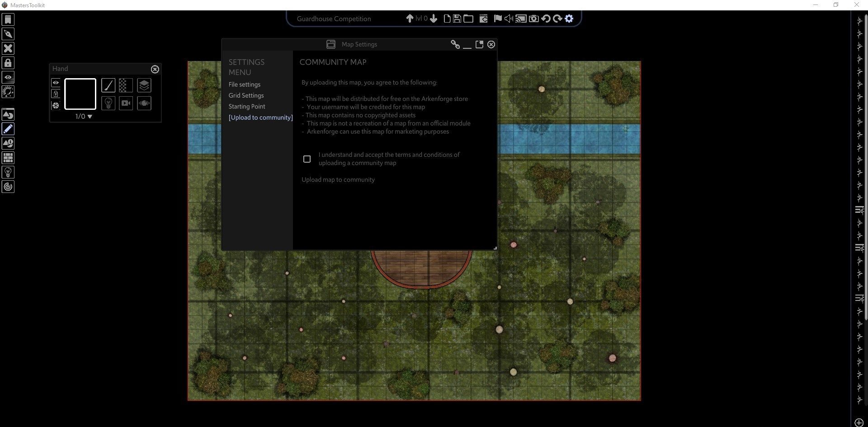Click the cast to screen icon
This screenshot has height=427, width=868.
521,19
